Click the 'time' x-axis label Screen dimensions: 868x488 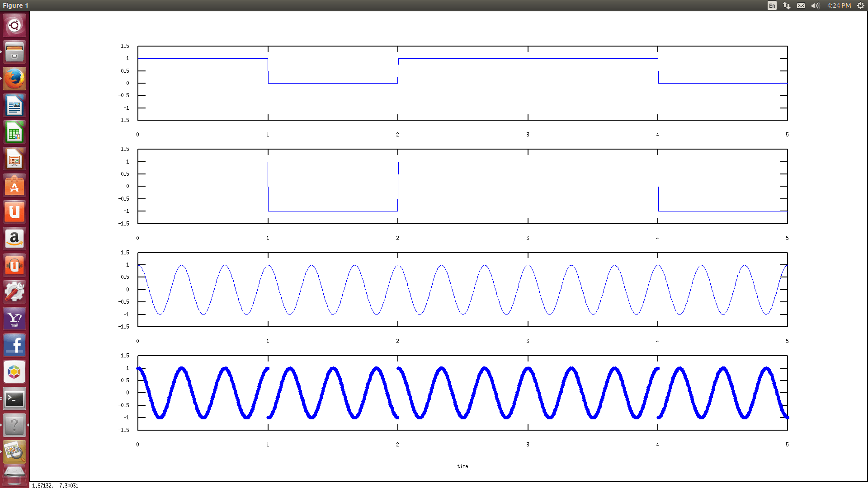[462, 466]
